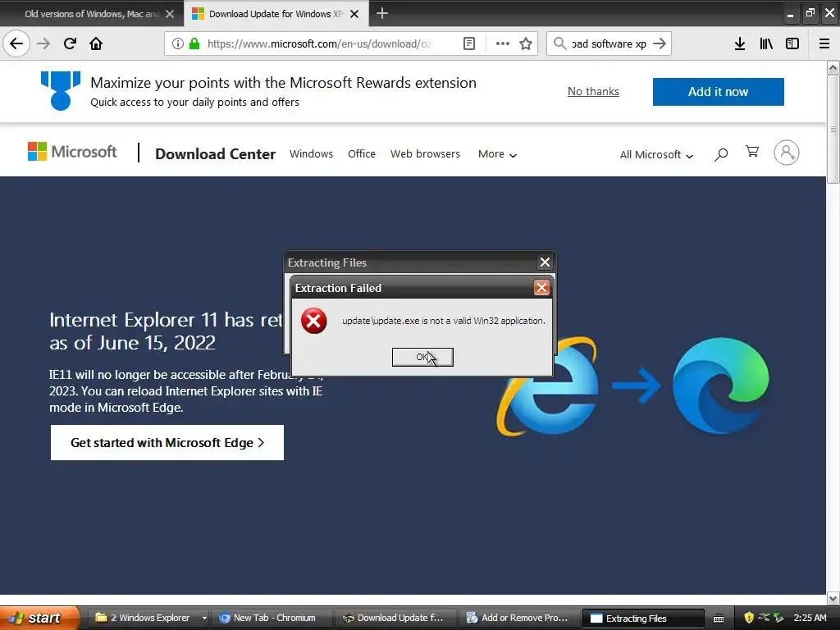Open the Windows nav link
The image size is (840, 630).
(x=311, y=153)
